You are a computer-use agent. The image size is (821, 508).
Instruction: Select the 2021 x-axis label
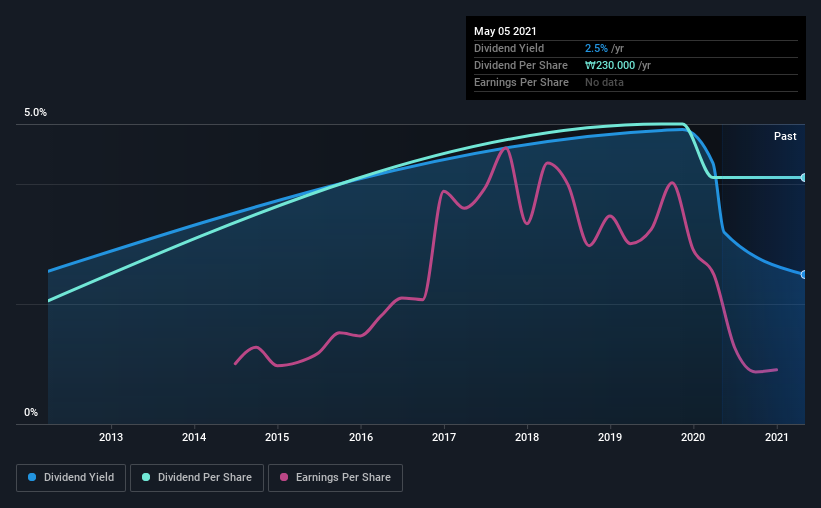tap(776, 437)
